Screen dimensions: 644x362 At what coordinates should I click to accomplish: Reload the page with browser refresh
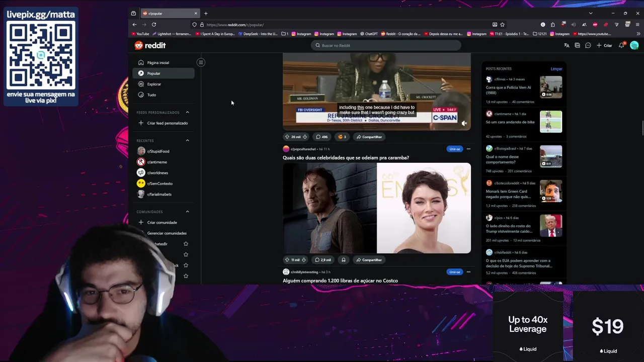pos(154,25)
